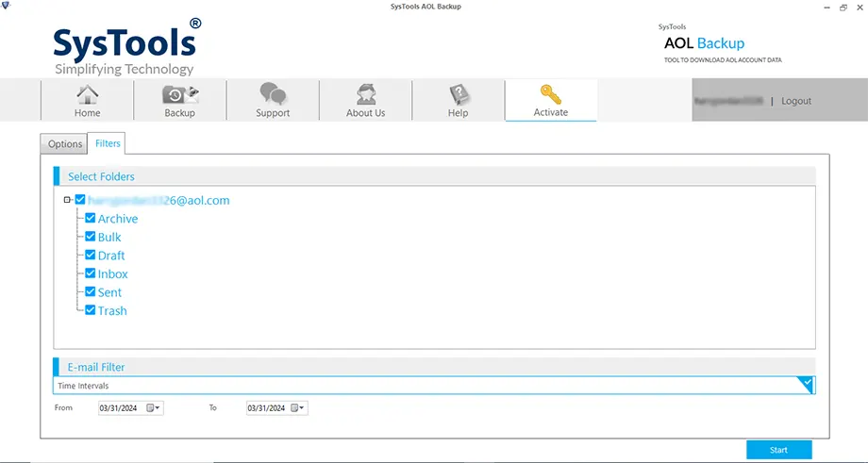Uncheck the Bulk folder checkbox

point(91,236)
